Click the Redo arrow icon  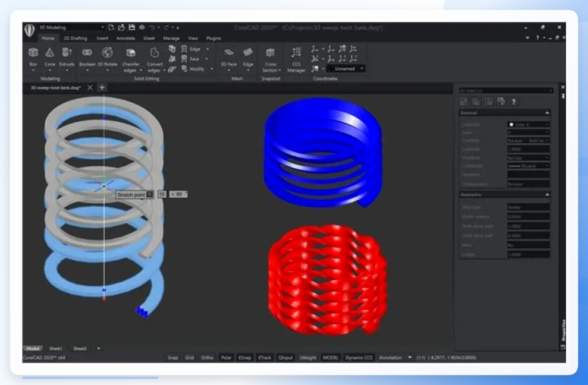(166, 27)
